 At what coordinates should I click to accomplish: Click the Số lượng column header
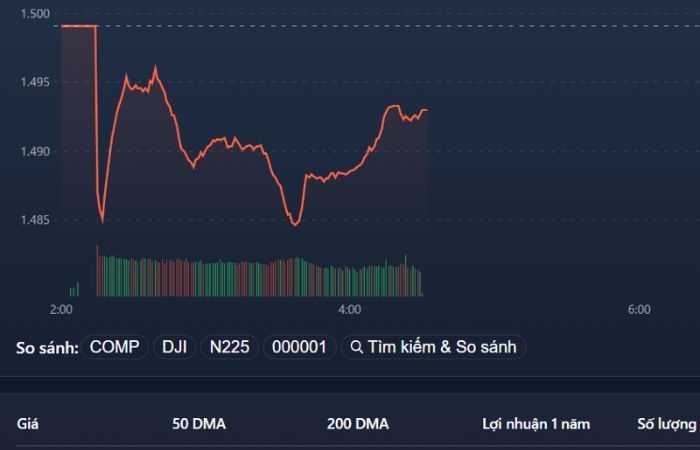point(666,424)
